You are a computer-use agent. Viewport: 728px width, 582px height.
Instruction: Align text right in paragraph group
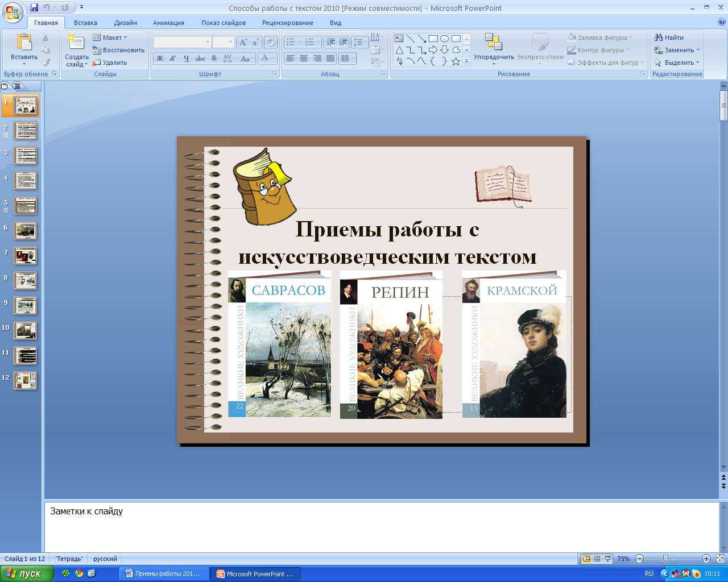coord(317,58)
